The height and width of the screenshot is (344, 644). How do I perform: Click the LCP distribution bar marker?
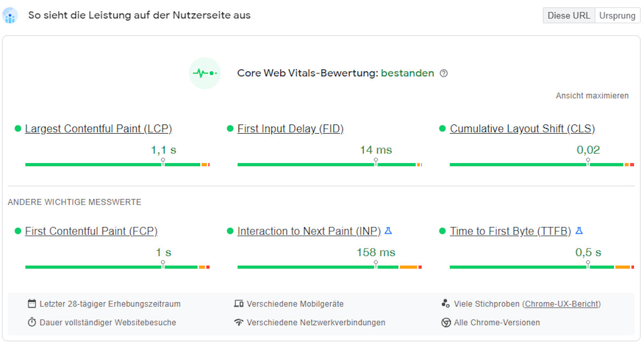pyautogui.click(x=163, y=162)
